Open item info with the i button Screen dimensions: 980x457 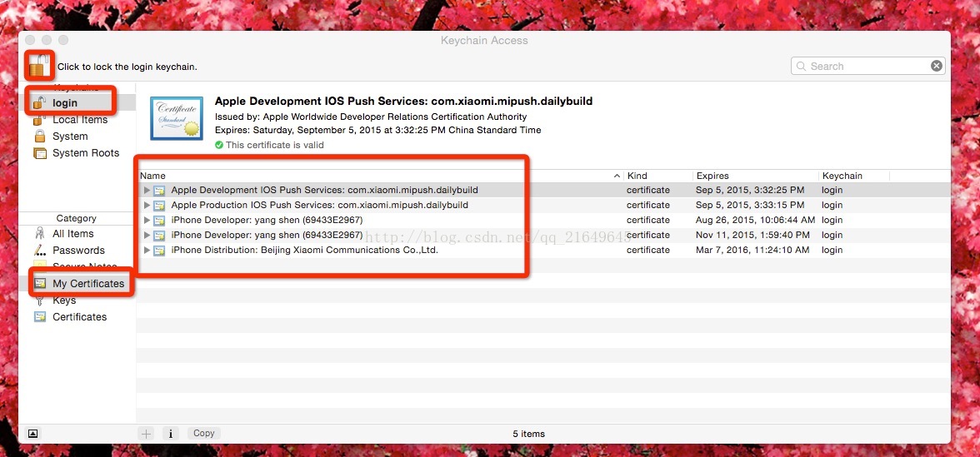tap(172, 433)
